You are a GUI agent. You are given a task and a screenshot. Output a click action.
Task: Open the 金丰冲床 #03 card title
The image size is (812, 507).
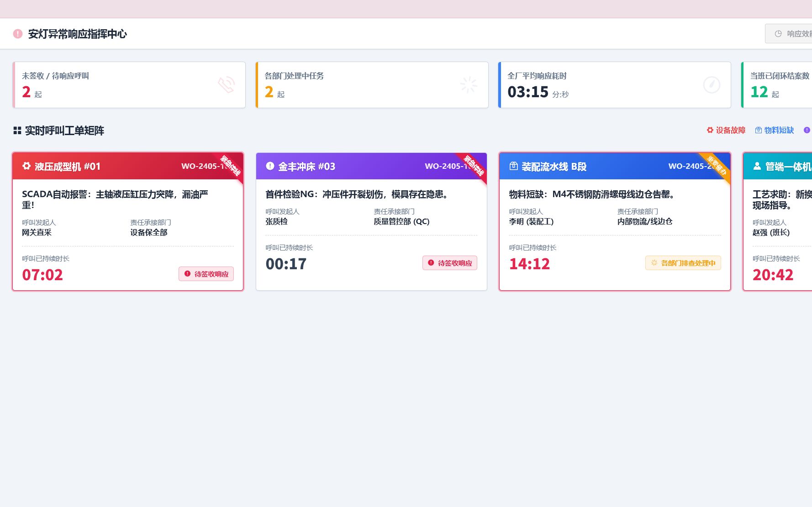307,167
